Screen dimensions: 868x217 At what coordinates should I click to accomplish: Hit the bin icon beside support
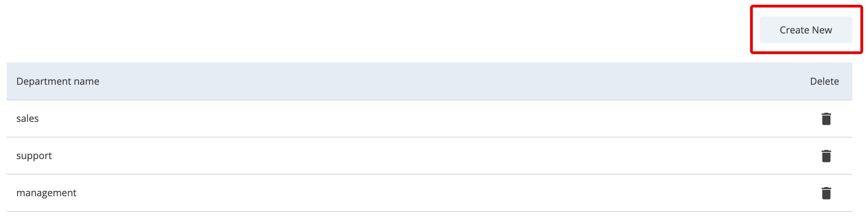(826, 156)
